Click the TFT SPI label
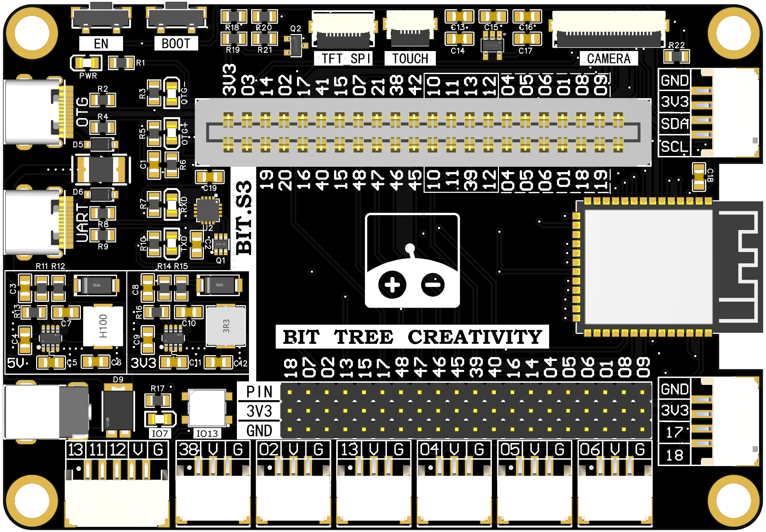Image resolution: width=766 pixels, height=532 pixels. [x=343, y=58]
